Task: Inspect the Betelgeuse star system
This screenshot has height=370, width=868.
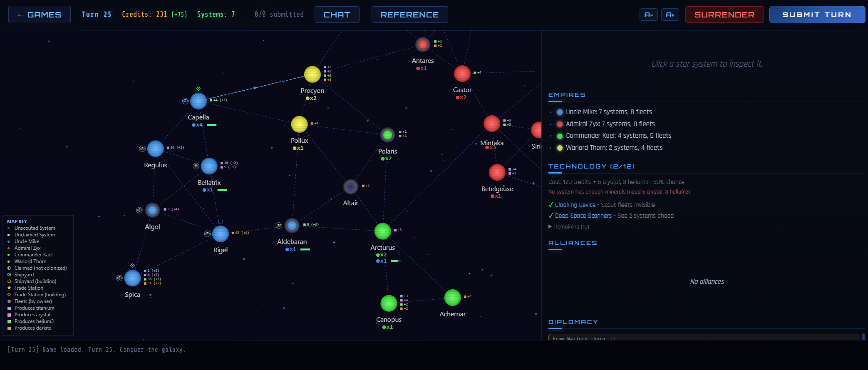Action: coord(497,172)
